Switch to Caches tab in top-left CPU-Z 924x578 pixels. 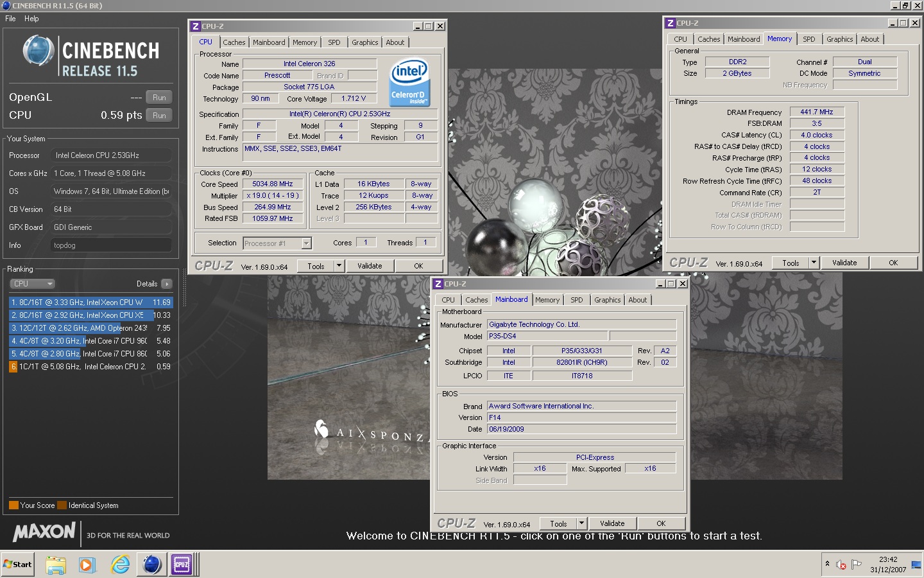tap(234, 42)
